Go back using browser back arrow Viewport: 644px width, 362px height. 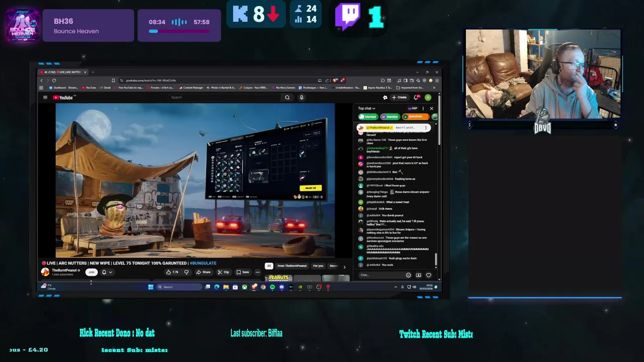pos(42,80)
